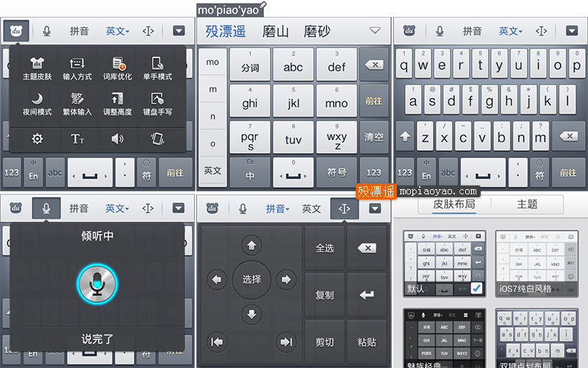Tap the 'mno' key on 9-key keyboard
This screenshot has height=368, width=588.
[337, 100]
